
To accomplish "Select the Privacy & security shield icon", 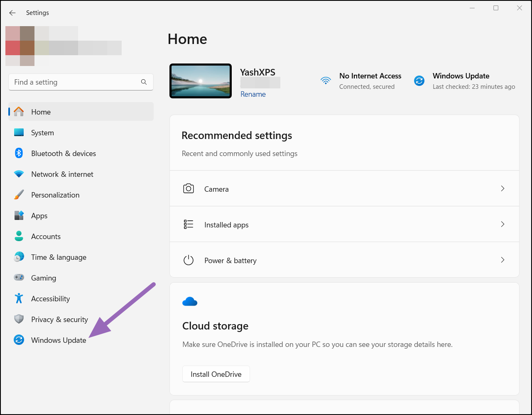I will click(19, 319).
